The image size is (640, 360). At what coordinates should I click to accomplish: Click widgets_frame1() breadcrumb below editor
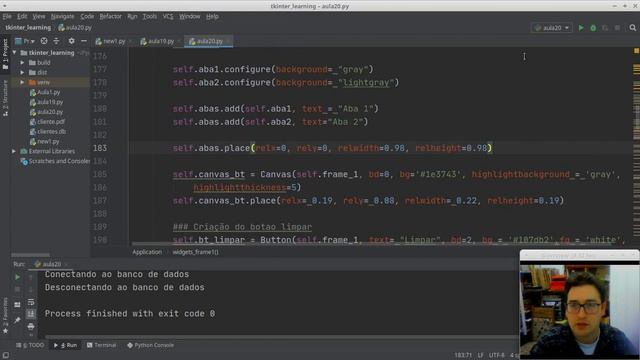195,252
